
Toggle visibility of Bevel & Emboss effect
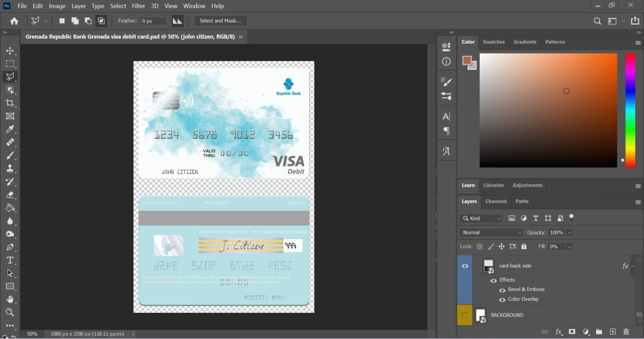click(502, 289)
